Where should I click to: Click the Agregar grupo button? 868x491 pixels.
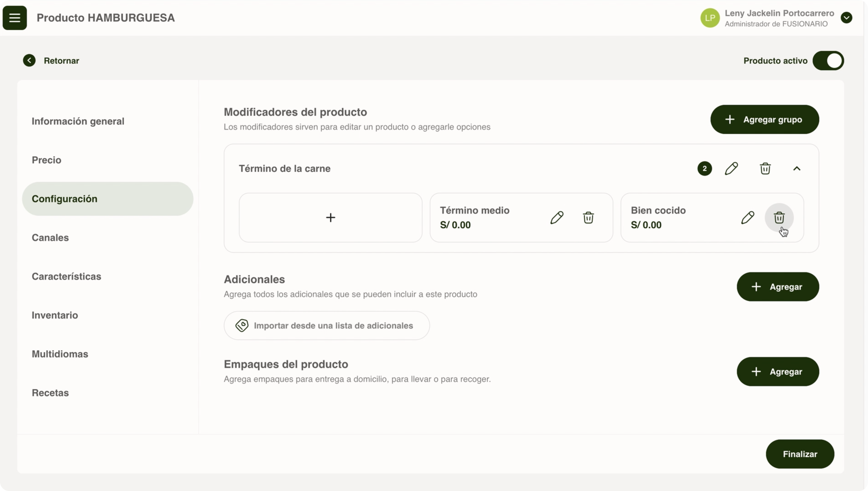[764, 119]
